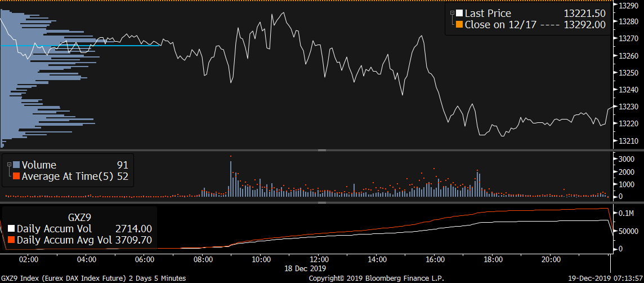Click the white Last Price color swatch
The image size is (644, 283).
pyautogui.click(x=459, y=14)
